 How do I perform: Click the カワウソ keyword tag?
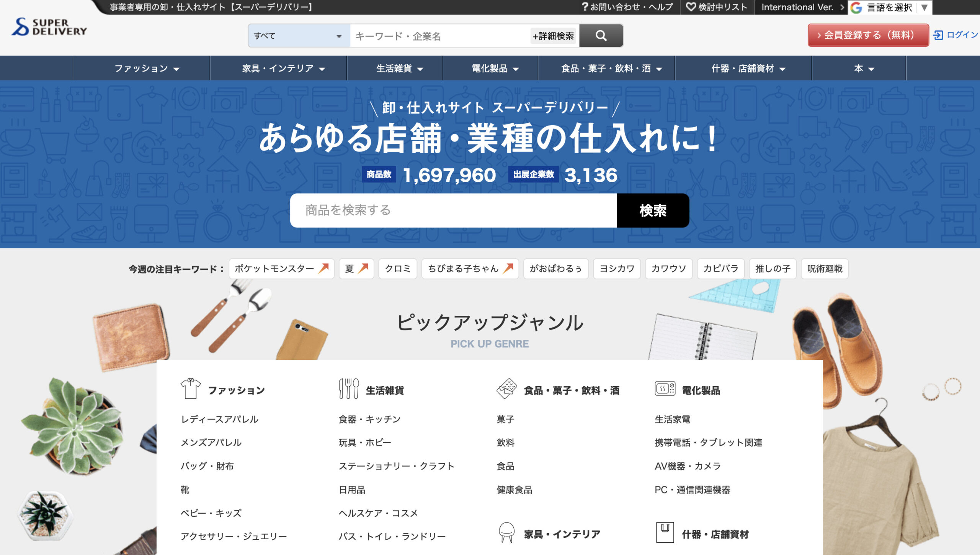tap(669, 269)
